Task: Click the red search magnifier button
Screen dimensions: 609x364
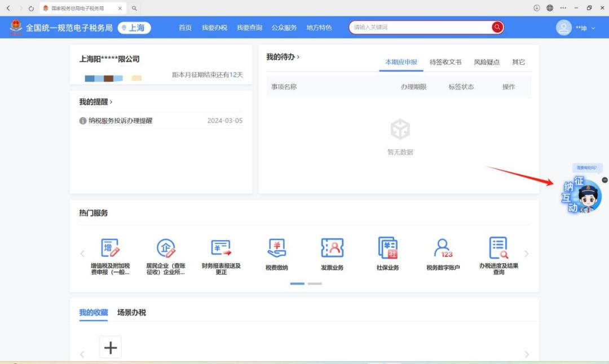Action: pos(497,27)
